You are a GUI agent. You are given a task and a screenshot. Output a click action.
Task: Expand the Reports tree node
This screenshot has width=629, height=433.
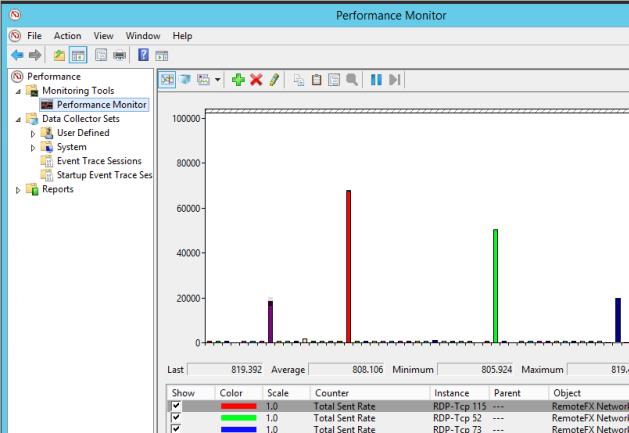pyautogui.click(x=17, y=189)
